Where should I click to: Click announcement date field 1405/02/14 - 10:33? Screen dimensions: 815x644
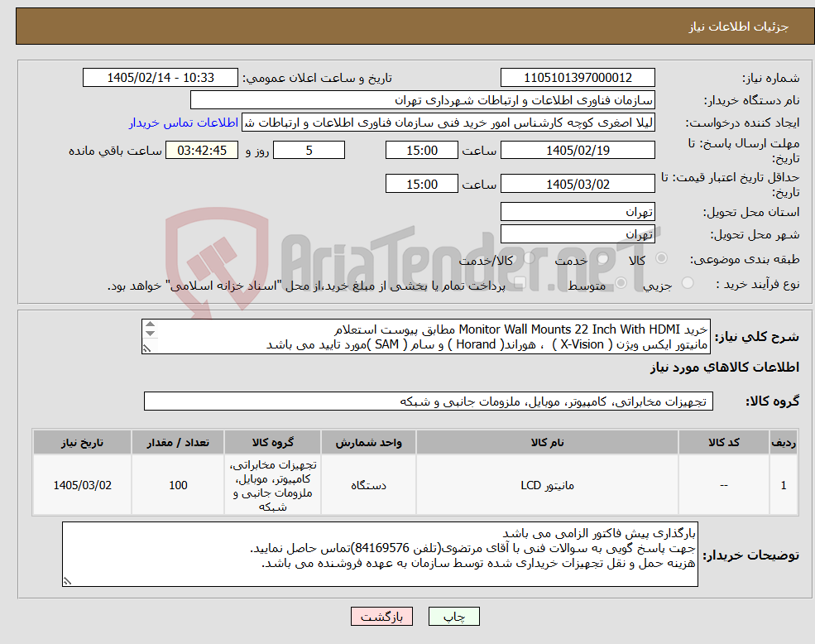point(160,78)
